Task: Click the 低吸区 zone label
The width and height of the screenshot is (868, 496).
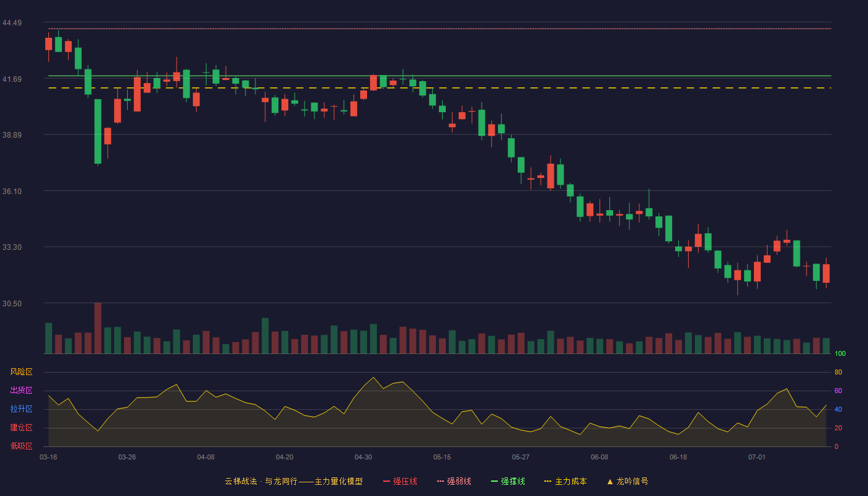Action: pyautogui.click(x=21, y=446)
